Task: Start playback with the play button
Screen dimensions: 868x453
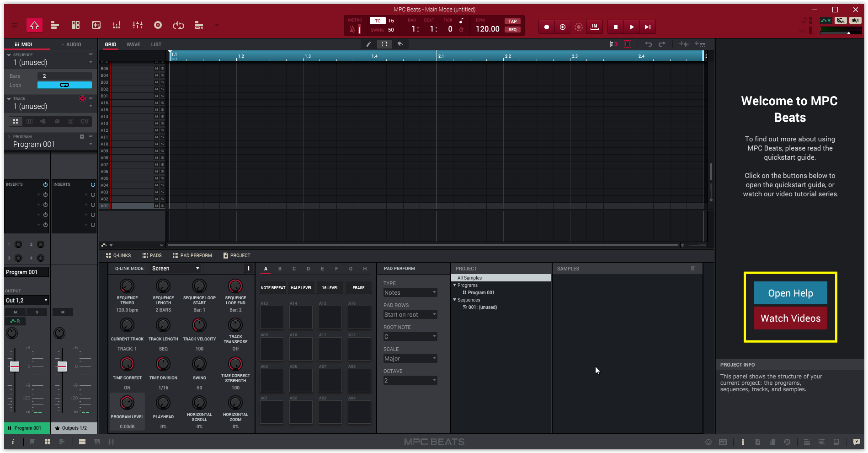Action: (632, 27)
